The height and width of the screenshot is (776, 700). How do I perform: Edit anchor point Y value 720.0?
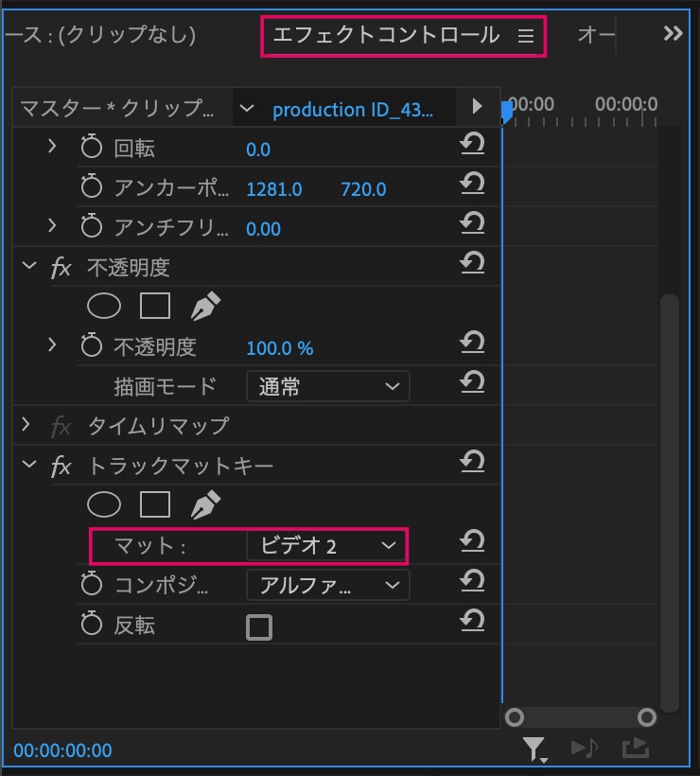[363, 189]
